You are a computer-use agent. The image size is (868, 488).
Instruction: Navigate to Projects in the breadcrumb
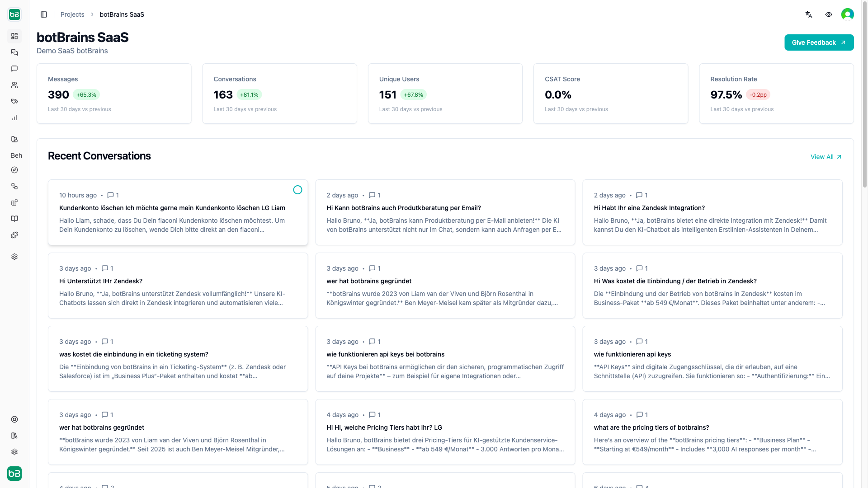[72, 14]
